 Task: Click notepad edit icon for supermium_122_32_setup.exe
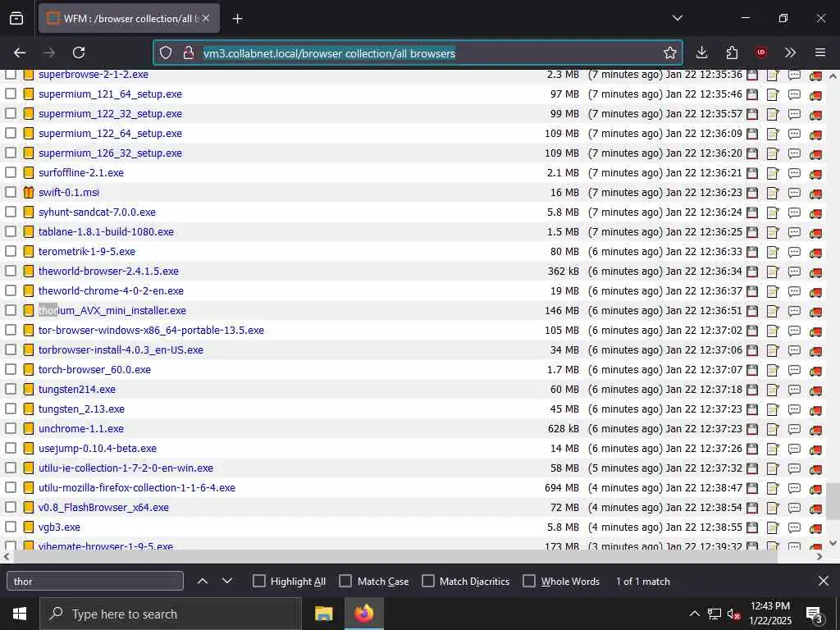coord(773,114)
